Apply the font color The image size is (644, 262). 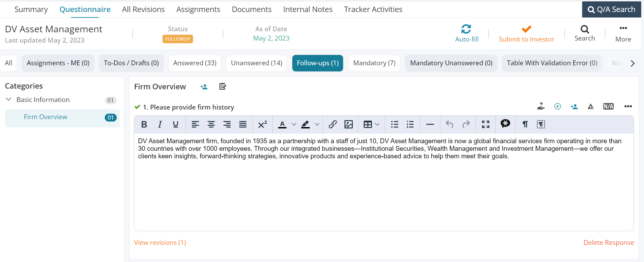pyautogui.click(x=282, y=124)
